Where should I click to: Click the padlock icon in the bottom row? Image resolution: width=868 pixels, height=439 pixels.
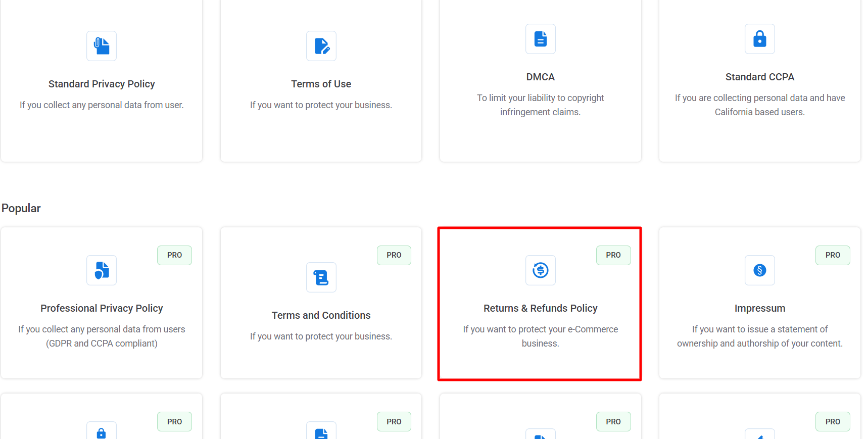[x=101, y=433]
